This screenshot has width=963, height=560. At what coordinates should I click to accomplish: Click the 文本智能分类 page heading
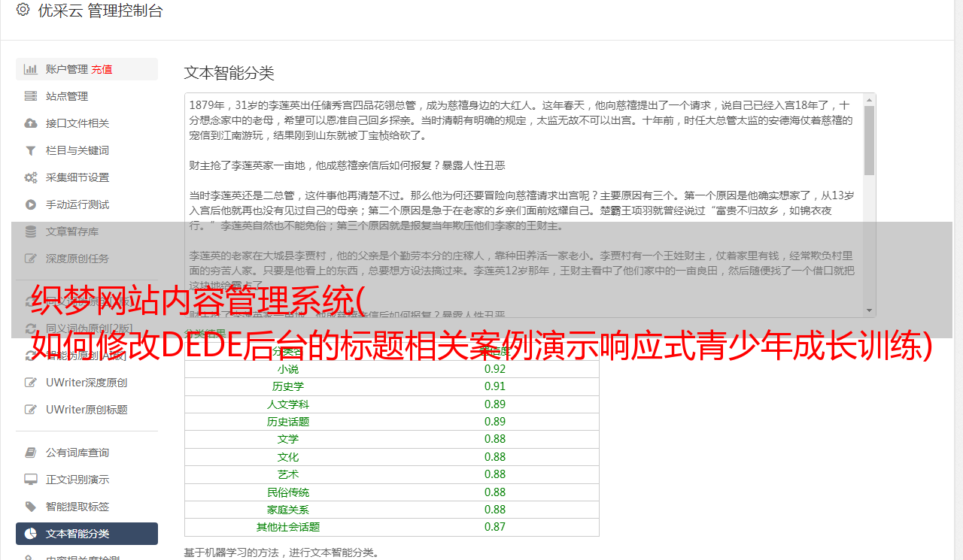(229, 73)
